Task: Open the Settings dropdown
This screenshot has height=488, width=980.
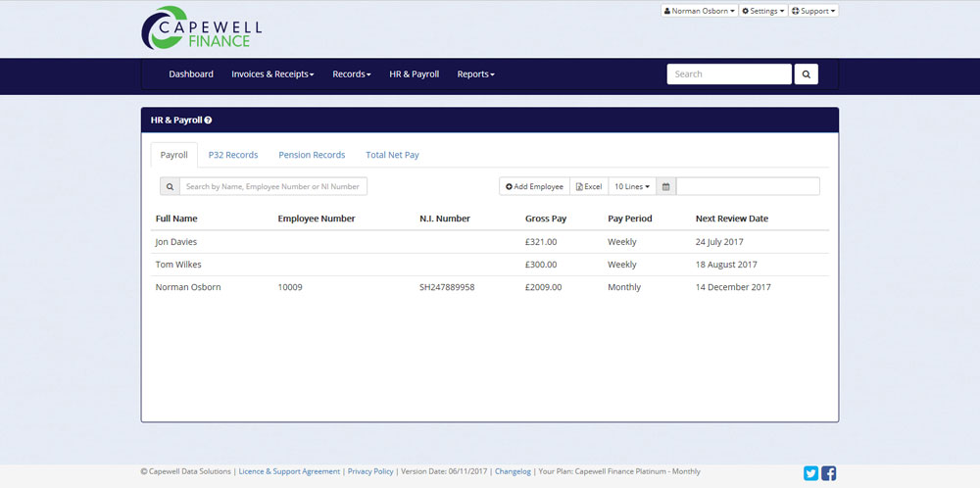Action: 763,11
